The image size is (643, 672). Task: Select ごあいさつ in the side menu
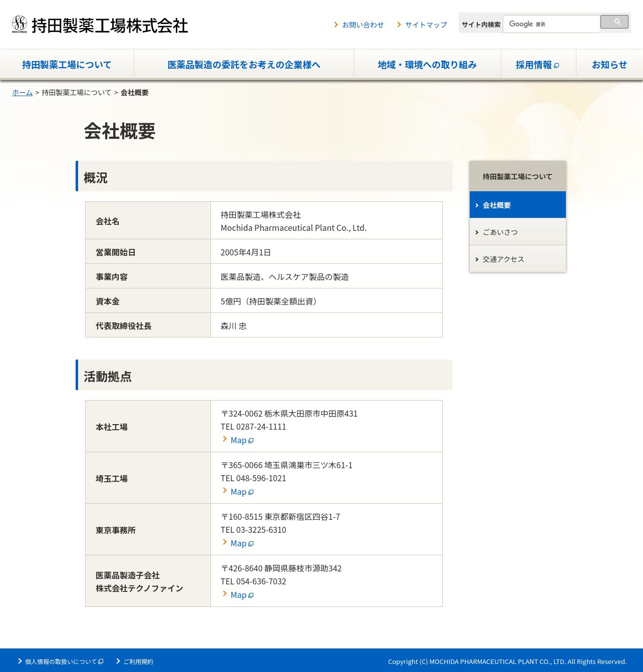tap(518, 232)
